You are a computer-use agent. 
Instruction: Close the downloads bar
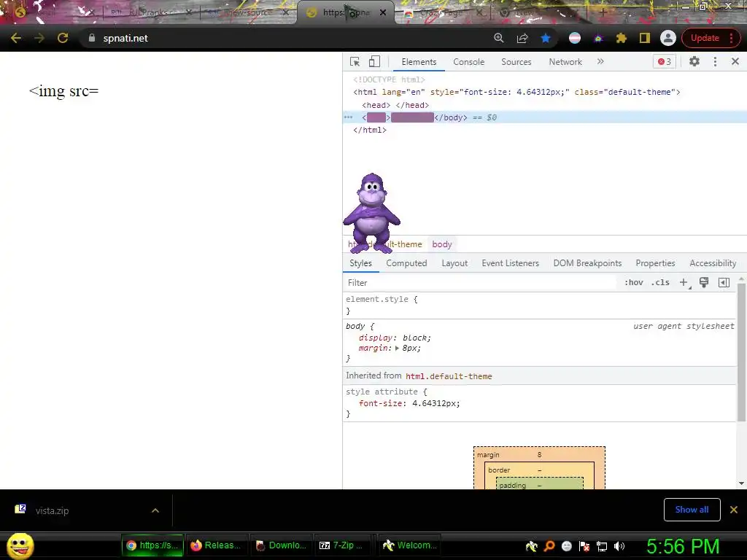[734, 510]
